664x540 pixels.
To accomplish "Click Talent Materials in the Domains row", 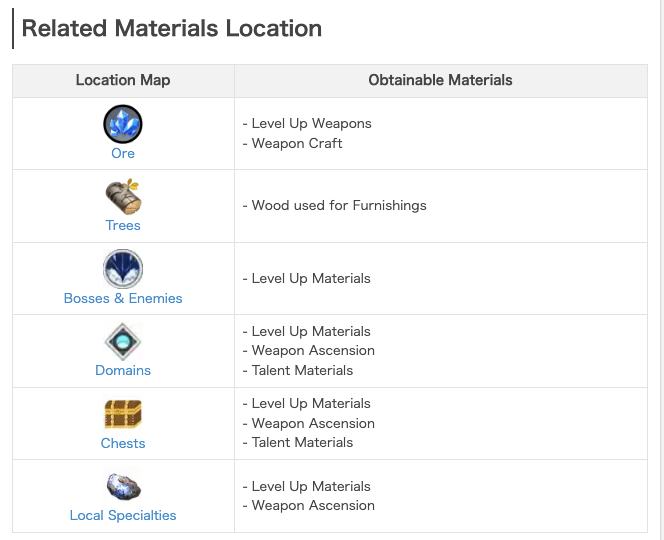I will 302,370.
